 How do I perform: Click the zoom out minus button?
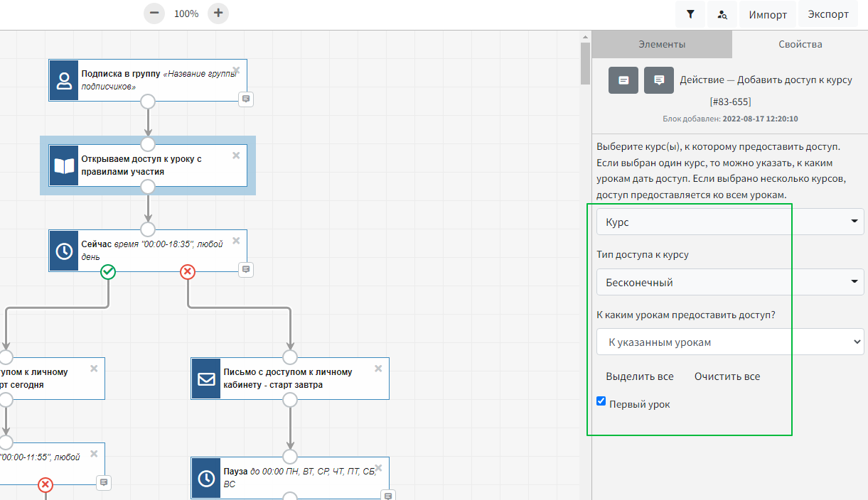[x=154, y=13]
